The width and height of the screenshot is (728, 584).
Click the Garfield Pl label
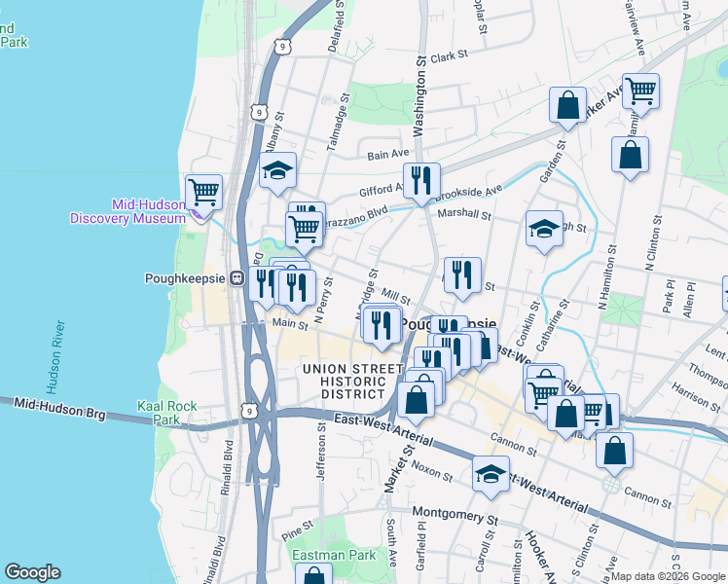click(420, 546)
